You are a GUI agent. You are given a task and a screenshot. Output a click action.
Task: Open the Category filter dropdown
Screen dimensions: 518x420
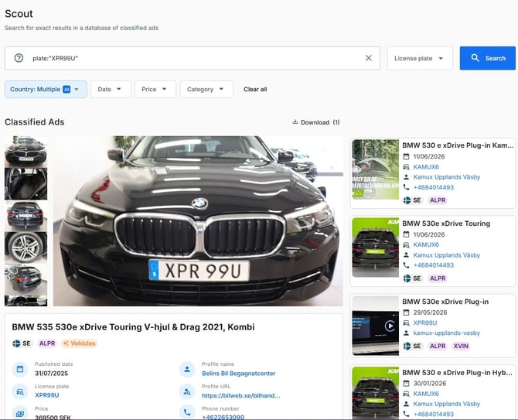point(206,89)
